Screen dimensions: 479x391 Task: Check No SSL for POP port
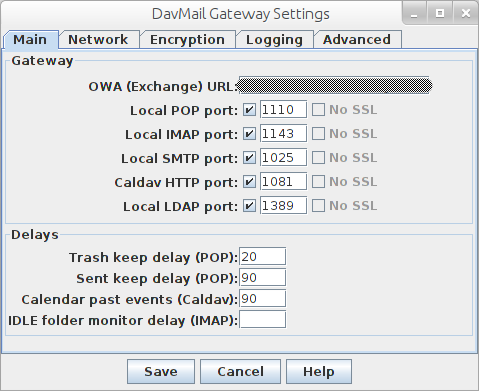[x=318, y=110]
